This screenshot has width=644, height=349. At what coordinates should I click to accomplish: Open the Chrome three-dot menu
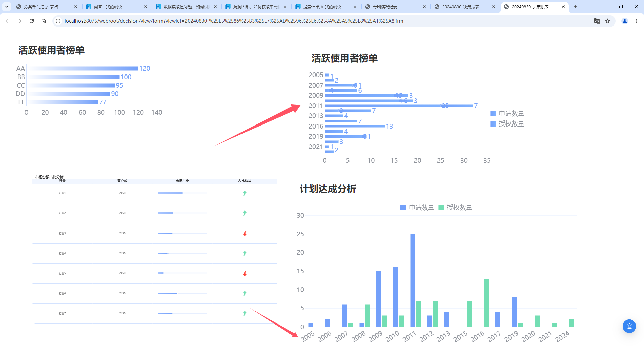pyautogui.click(x=637, y=21)
